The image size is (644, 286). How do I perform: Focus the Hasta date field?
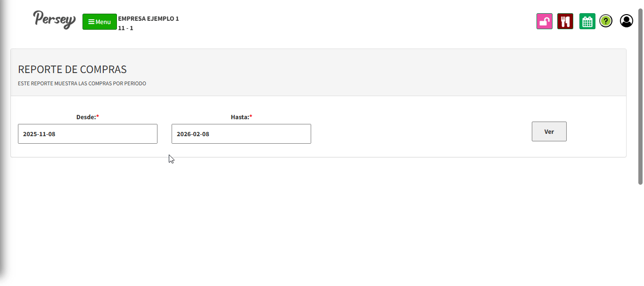[241, 134]
